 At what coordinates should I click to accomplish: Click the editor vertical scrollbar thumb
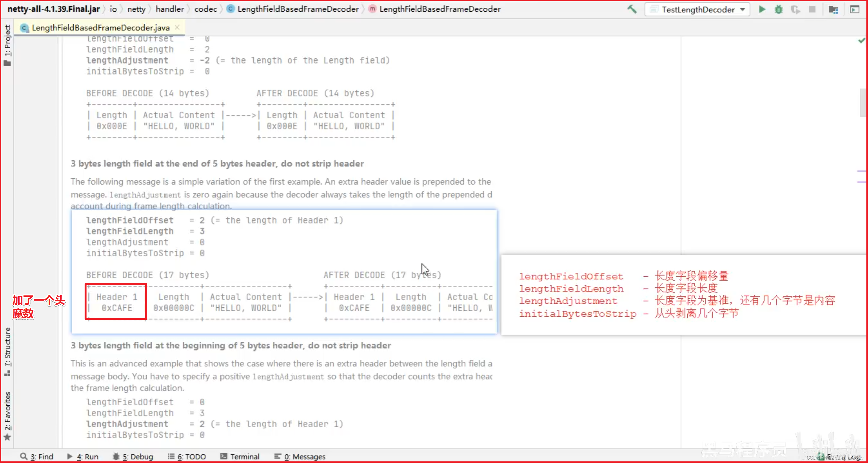(863, 103)
